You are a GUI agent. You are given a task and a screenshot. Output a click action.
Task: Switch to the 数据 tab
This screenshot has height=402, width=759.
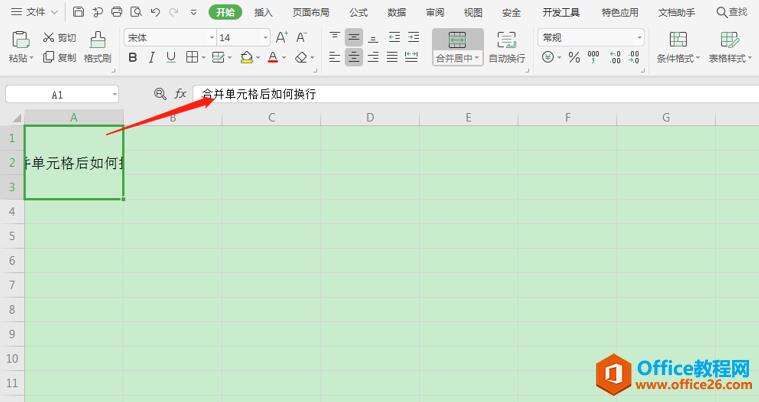tap(396, 12)
